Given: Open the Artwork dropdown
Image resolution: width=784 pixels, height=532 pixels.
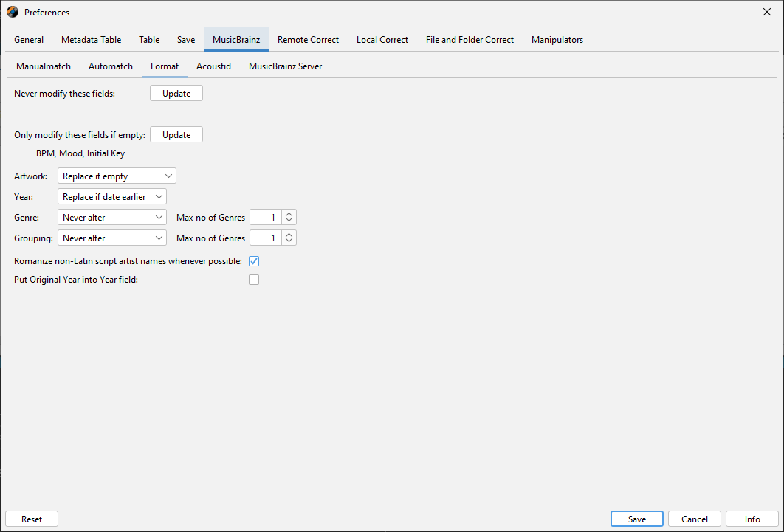Looking at the screenshot, I should click(x=117, y=176).
